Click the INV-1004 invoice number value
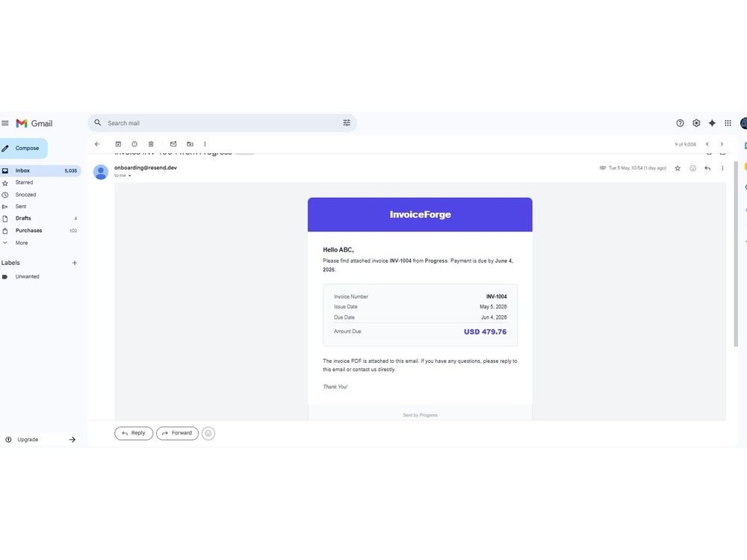The image size is (747, 560). 497,296
